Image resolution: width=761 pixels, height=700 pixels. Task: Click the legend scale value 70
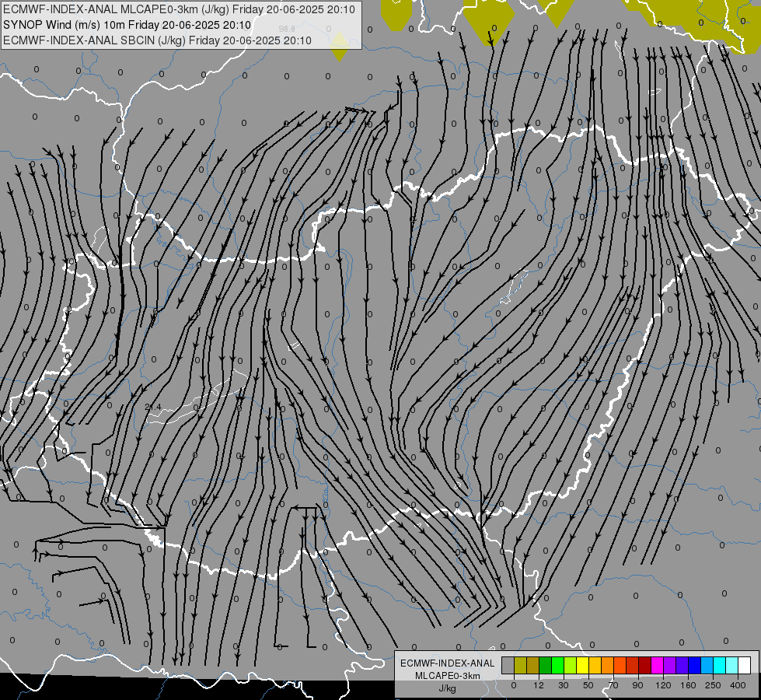pyautogui.click(x=613, y=685)
